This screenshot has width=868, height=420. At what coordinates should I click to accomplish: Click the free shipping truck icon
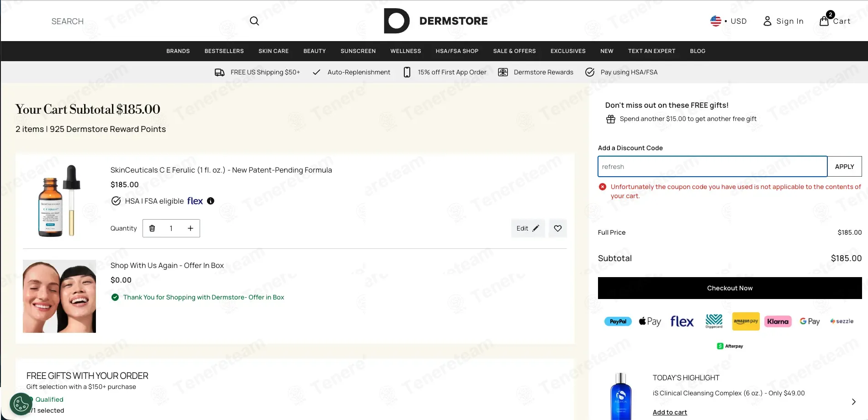tap(220, 72)
